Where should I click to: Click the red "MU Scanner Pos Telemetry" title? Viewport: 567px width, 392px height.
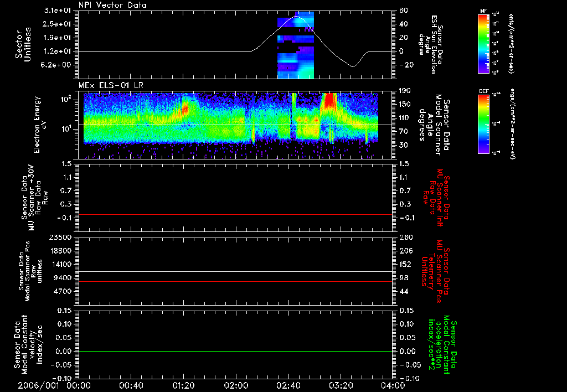click(x=436, y=271)
